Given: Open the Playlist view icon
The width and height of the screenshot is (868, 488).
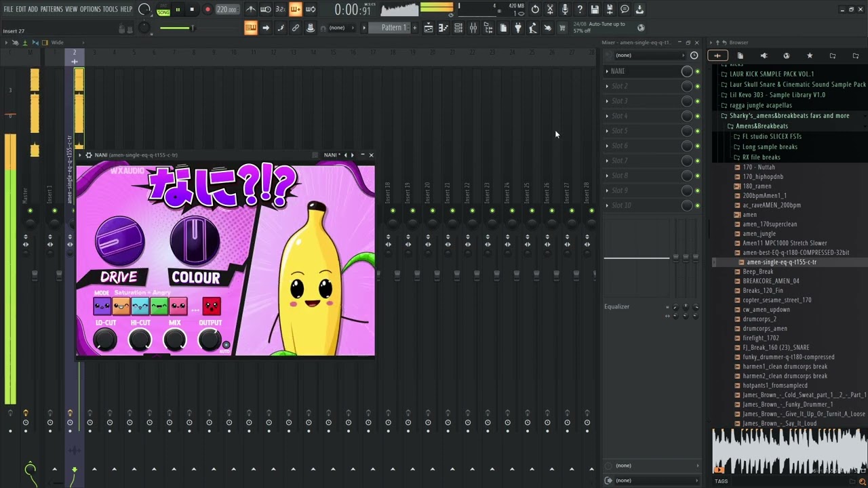Looking at the screenshot, I should click(x=429, y=28).
